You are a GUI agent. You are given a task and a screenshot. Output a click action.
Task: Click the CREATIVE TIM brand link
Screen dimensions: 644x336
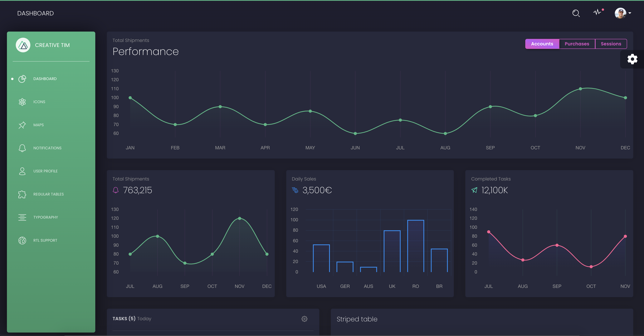click(x=52, y=45)
